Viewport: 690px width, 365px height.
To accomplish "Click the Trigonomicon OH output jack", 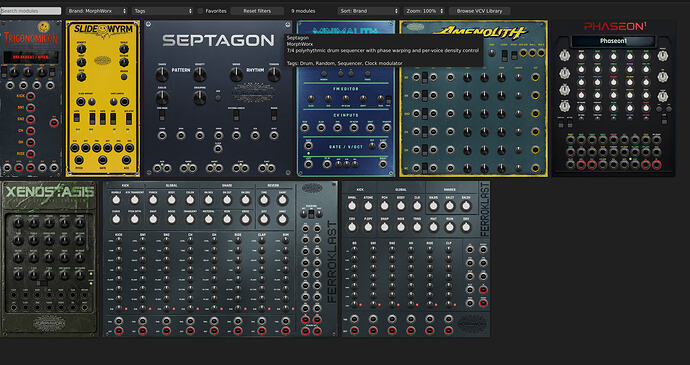I will point(31,142).
